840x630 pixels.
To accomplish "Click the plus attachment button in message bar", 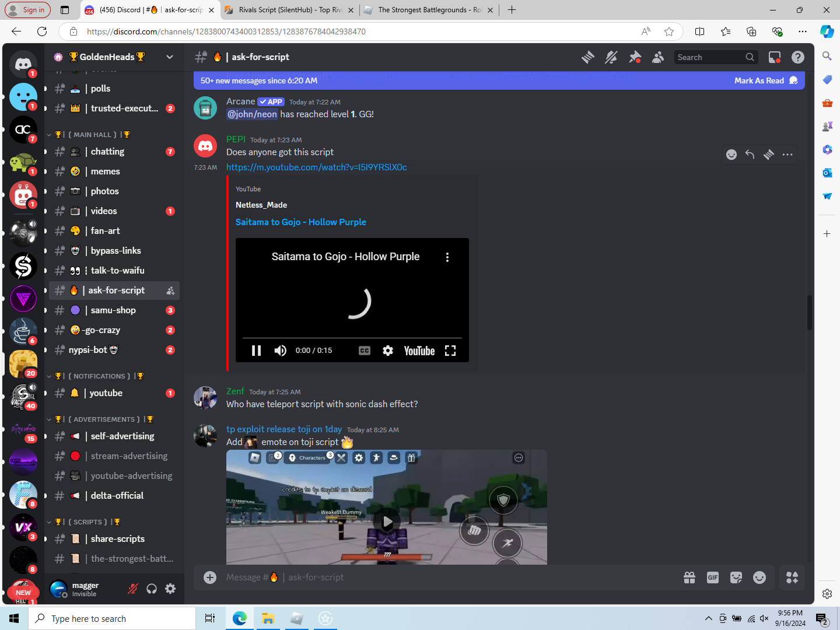I will [210, 577].
